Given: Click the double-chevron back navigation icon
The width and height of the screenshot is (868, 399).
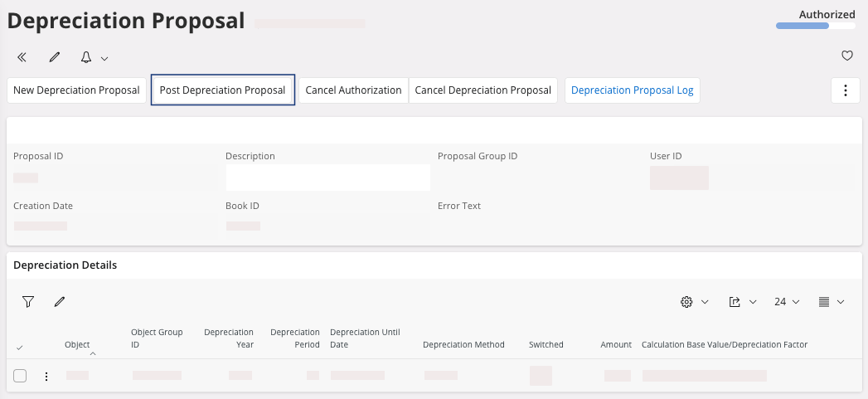Looking at the screenshot, I should 22,57.
